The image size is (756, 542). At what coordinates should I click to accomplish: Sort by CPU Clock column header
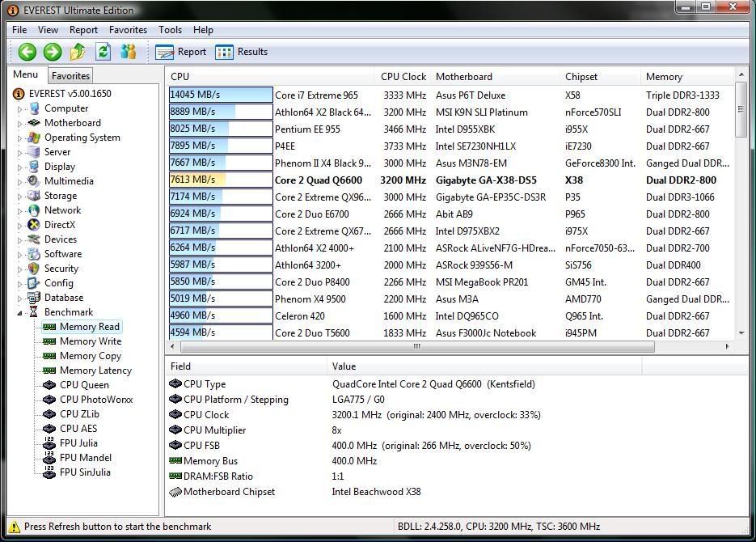[x=403, y=77]
